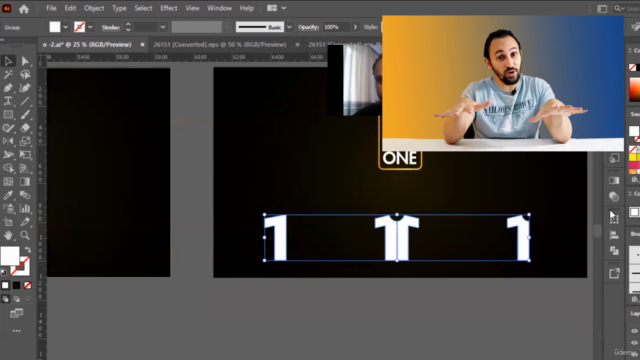Swap fill and stroke colors

28,250
